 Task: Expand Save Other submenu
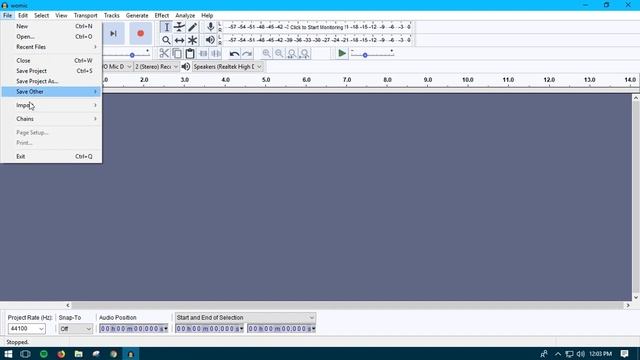point(51,92)
